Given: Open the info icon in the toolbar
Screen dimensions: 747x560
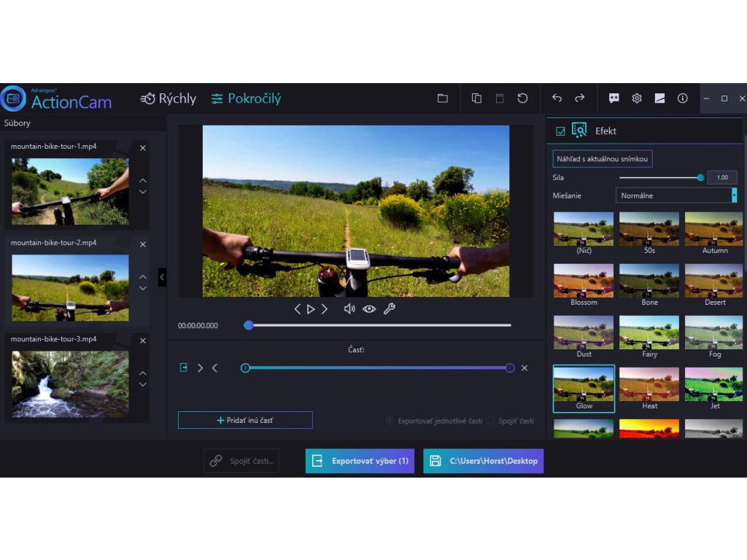Looking at the screenshot, I should pos(683,98).
